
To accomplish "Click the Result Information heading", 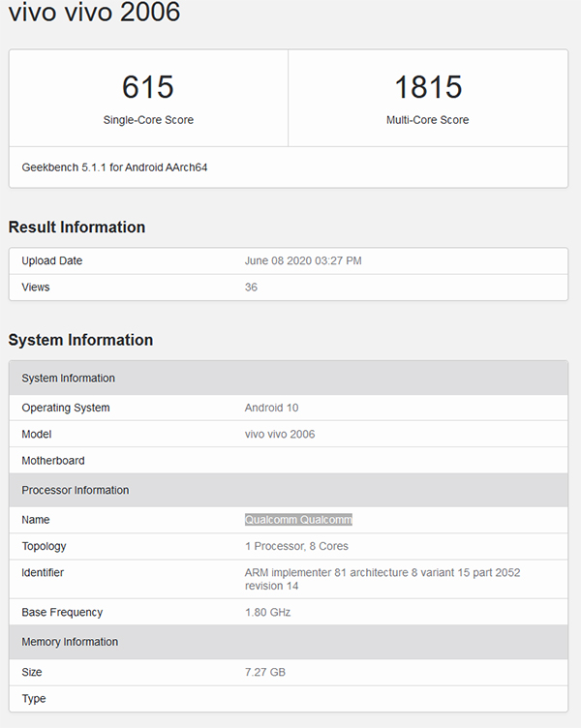I will pyautogui.click(x=76, y=227).
